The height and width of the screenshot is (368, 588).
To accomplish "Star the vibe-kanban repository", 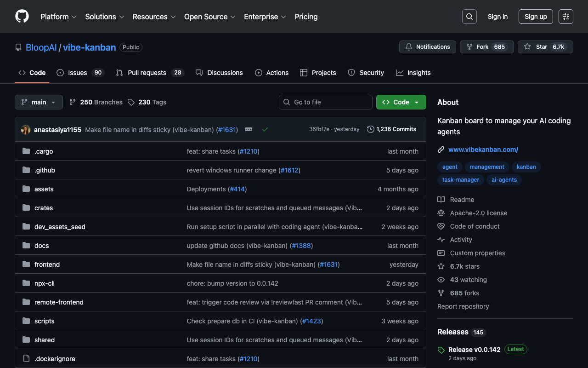I will (545, 47).
